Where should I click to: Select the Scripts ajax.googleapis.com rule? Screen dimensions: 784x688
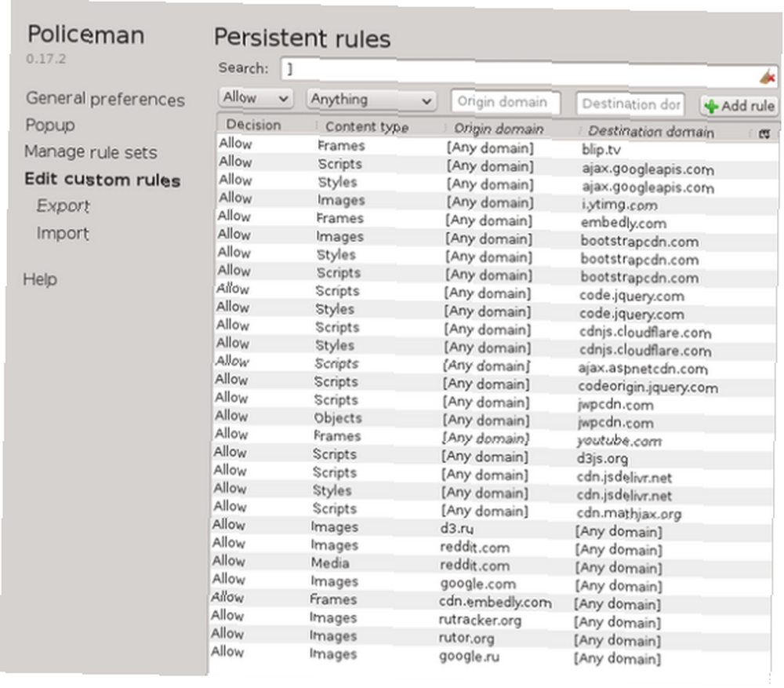click(497, 165)
